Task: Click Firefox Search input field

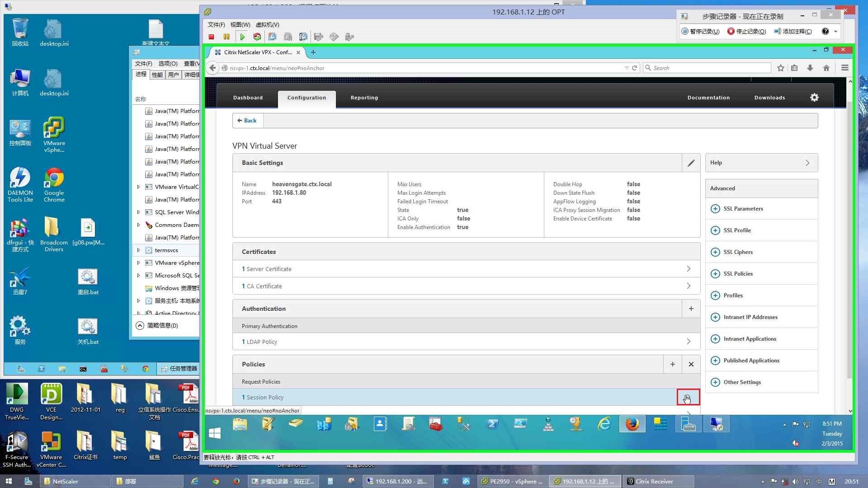Action: tap(708, 68)
